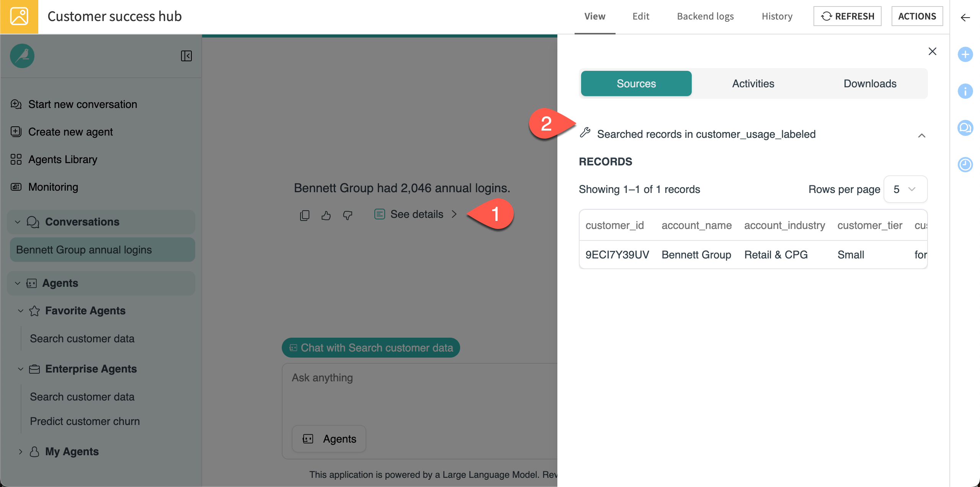Give thumbs down feedback on the answer

pos(347,215)
